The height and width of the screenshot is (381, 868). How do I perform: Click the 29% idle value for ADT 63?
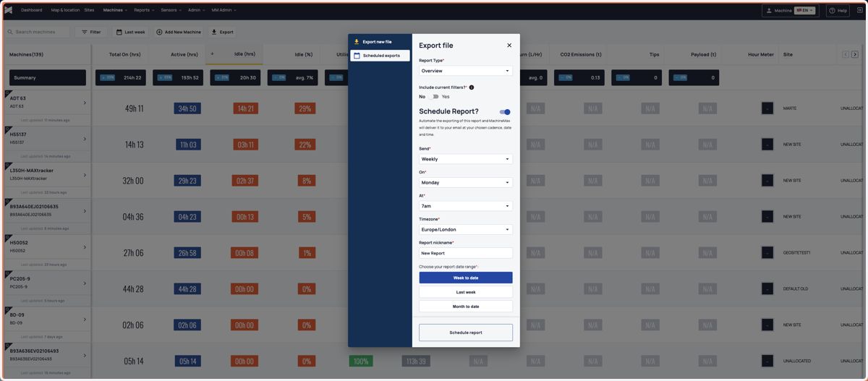click(307, 108)
